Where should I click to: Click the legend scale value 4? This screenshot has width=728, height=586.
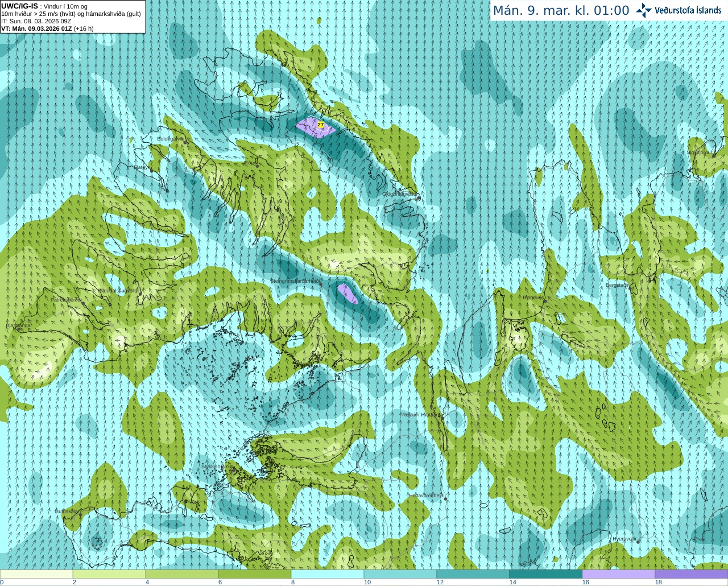147,582
